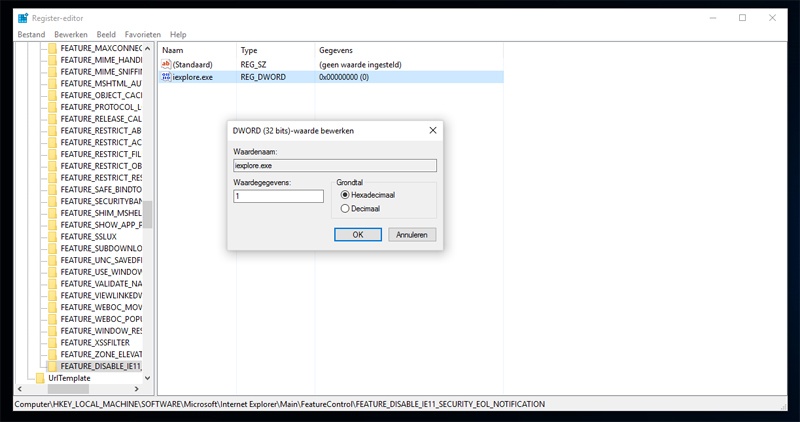Click the Waardegegevens input field
The image size is (800, 422).
pos(278,196)
